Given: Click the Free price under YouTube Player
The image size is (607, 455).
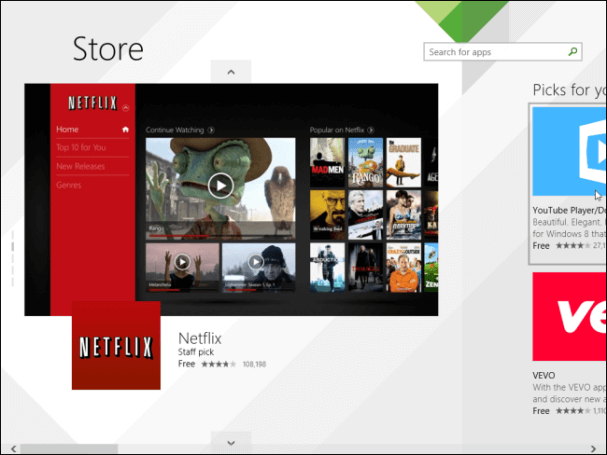Looking at the screenshot, I should pos(541,246).
